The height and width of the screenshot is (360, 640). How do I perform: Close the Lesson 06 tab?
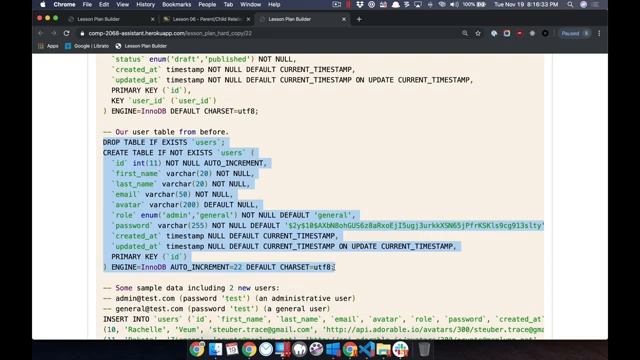248,19
